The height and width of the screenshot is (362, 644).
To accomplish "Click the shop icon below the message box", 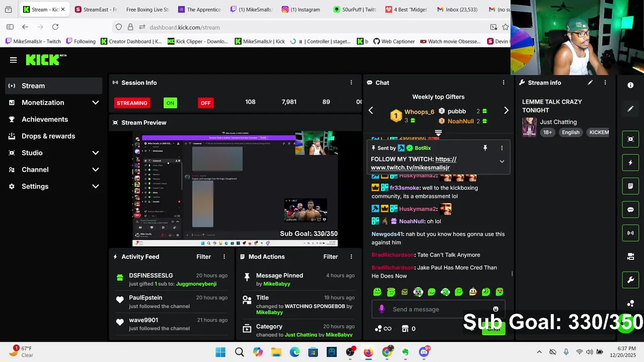I will click(x=405, y=329).
